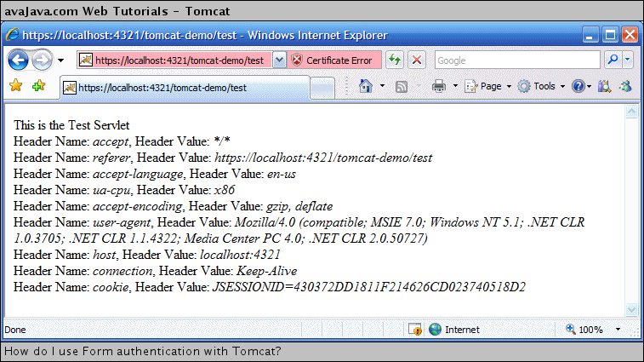The width and height of the screenshot is (644, 362).
Task: Click the referer header URL value
Action: tap(323, 158)
